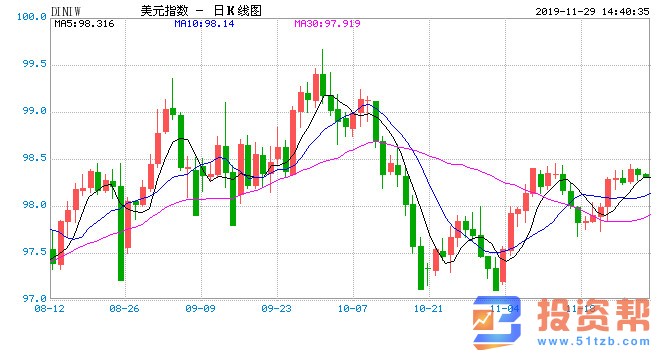Click the 100.0 price axis label
Screen dimensions: 660x360
point(32,17)
